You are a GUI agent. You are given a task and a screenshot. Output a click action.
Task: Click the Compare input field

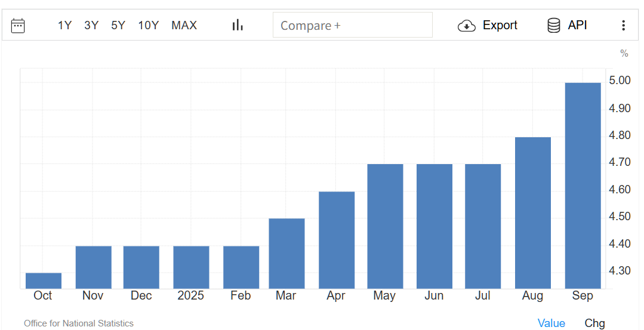[x=352, y=26]
